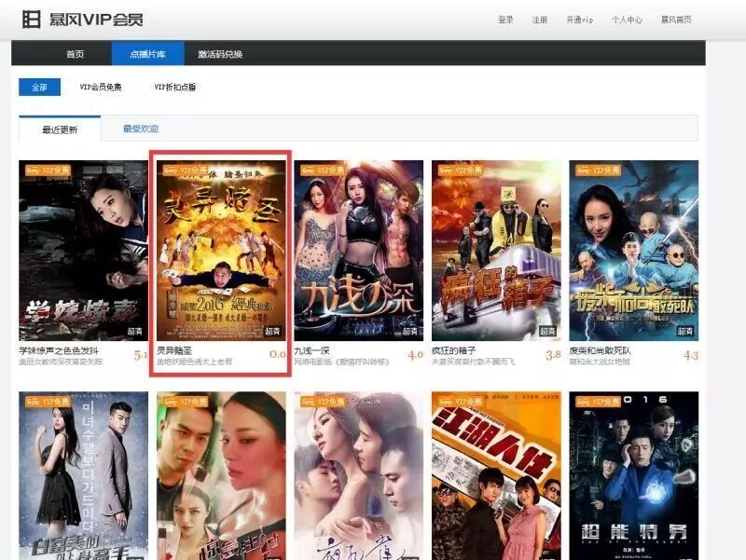746x560 pixels.
Task: Click rating 3.8 under 疯狂的箱子
Action: pos(553,355)
